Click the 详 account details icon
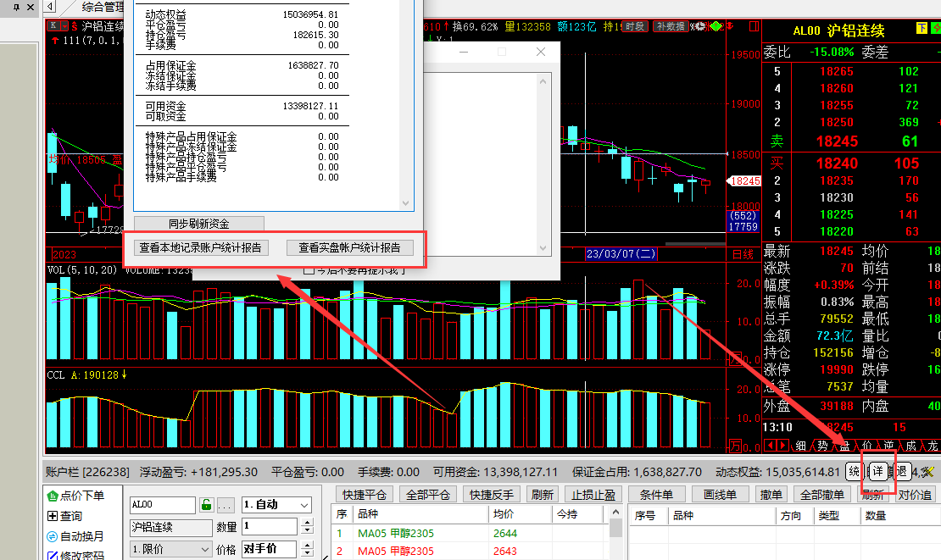This screenshot has height=560, width=941. (x=878, y=472)
